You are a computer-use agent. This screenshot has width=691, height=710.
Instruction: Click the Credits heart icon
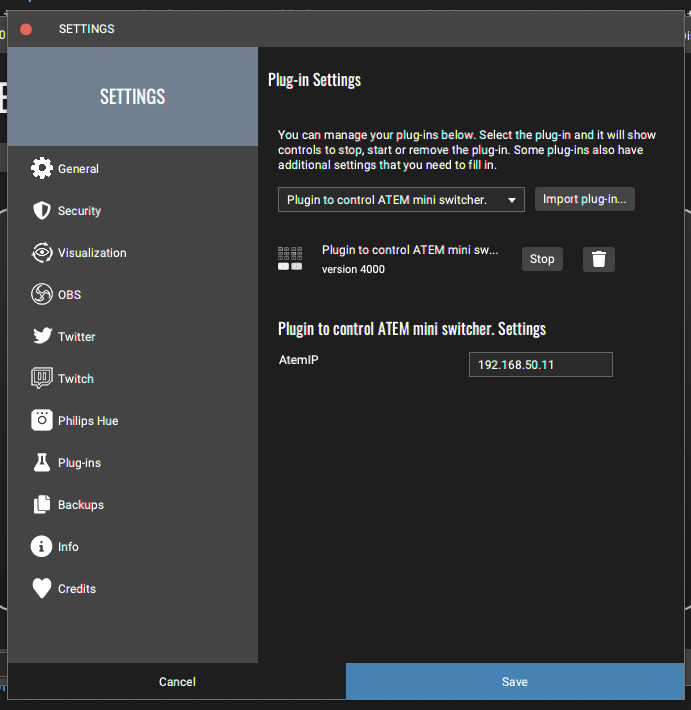pos(42,589)
